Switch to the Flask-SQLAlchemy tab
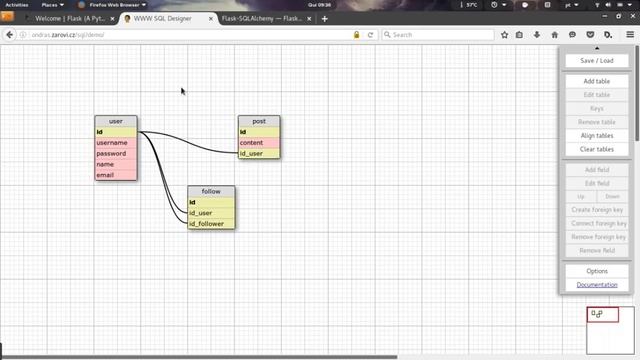The width and height of the screenshot is (640, 360). pyautogui.click(x=262, y=19)
